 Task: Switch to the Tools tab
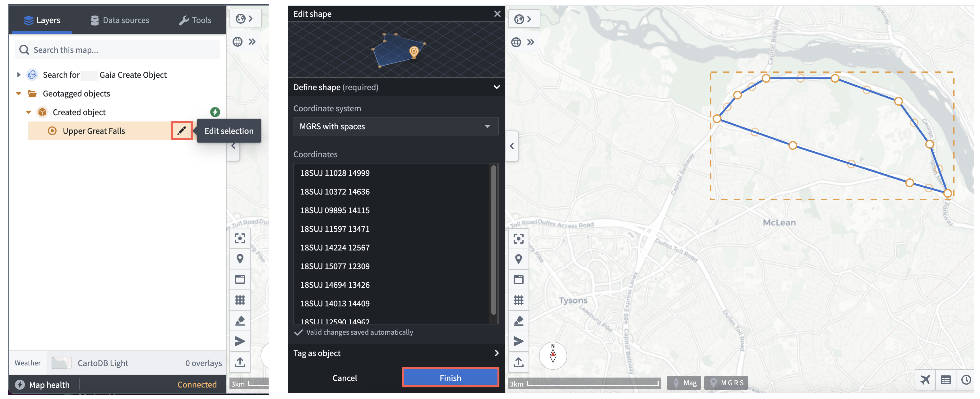[195, 20]
